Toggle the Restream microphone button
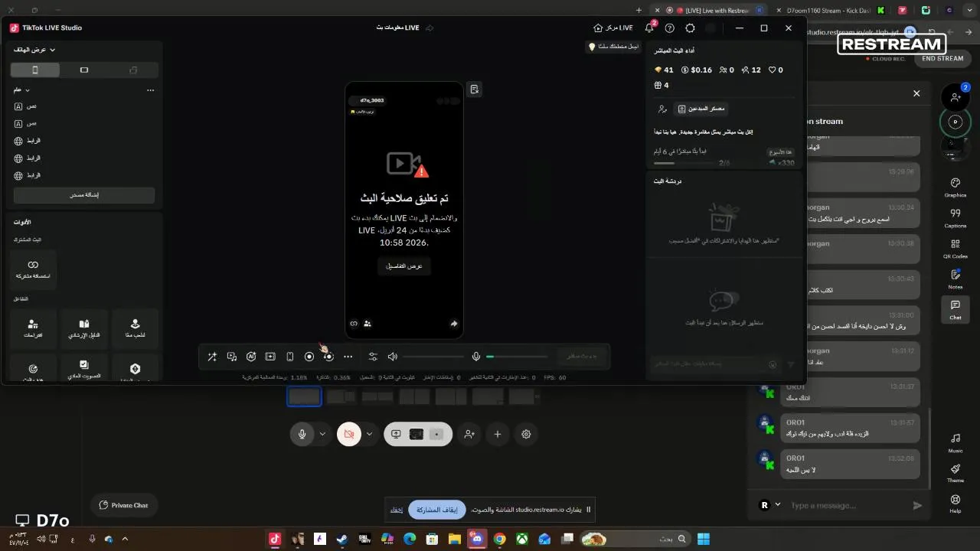 [x=302, y=434]
